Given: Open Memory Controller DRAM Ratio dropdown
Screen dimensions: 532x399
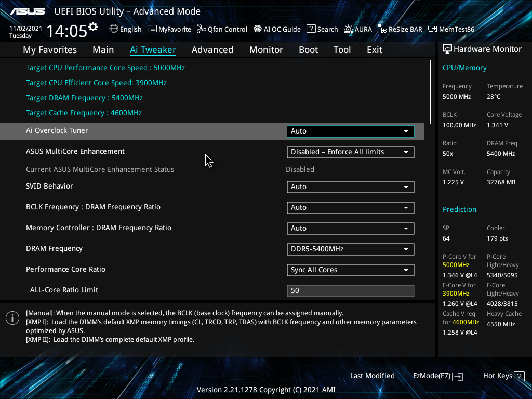Looking at the screenshot, I should [x=350, y=229].
